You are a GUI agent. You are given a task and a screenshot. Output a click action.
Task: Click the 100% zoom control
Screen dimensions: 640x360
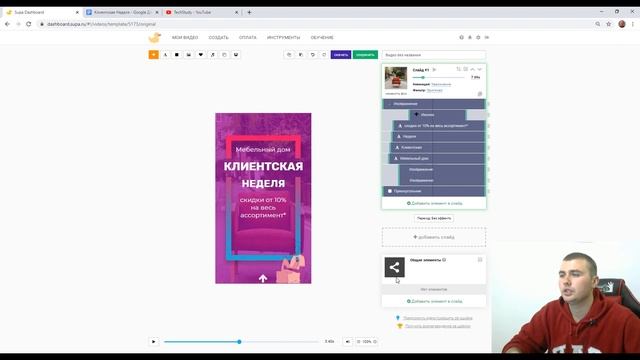pyautogui.click(x=367, y=342)
